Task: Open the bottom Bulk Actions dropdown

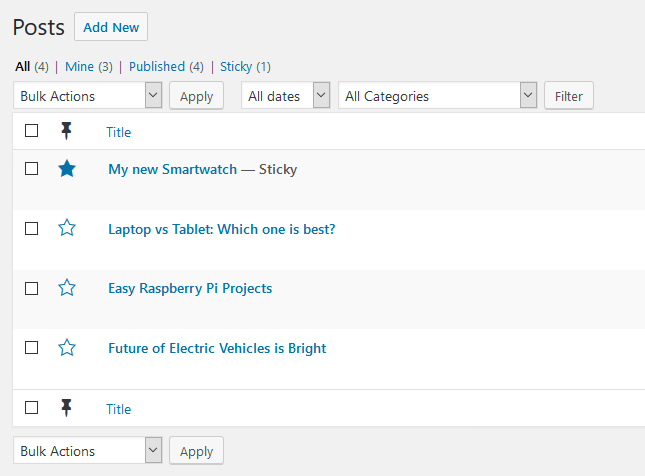Action: pos(88,451)
